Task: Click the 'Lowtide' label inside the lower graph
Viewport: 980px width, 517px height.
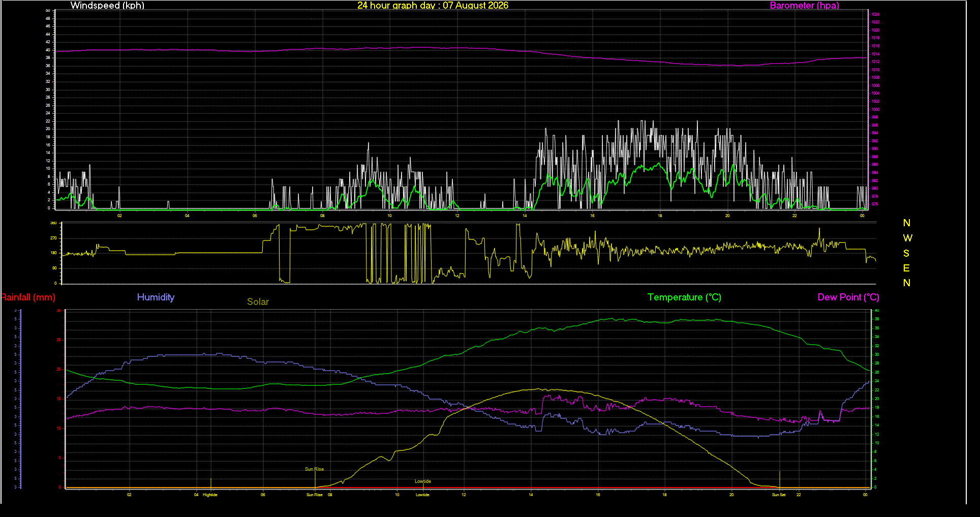Action: coord(422,481)
